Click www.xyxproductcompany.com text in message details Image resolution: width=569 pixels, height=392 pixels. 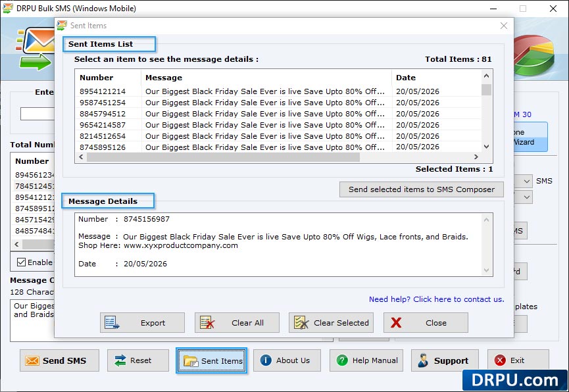click(181, 245)
